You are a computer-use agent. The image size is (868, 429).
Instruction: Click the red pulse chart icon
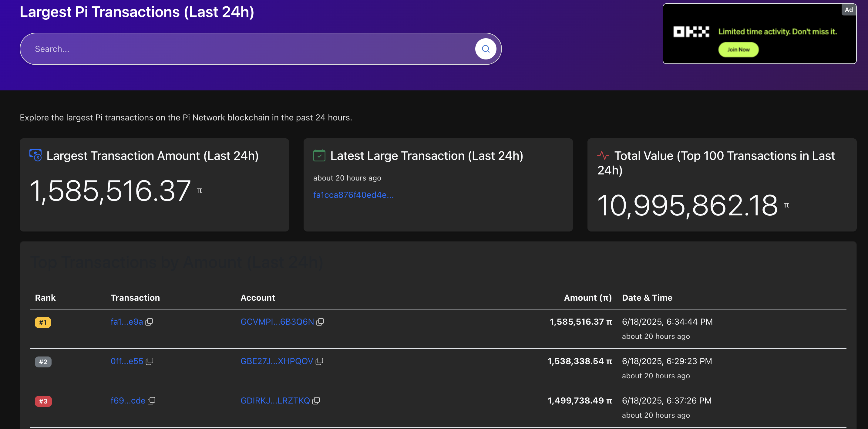603,155
